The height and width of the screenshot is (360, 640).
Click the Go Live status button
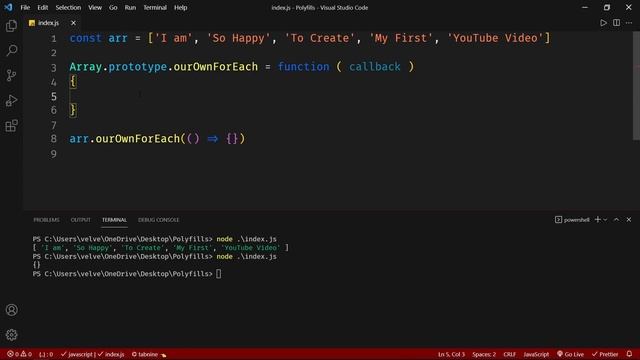pyautogui.click(x=570, y=354)
